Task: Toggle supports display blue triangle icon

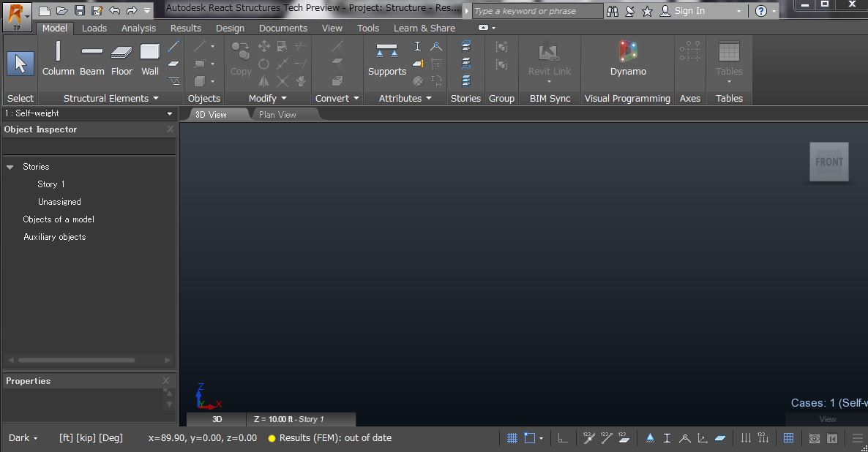Action: [650, 438]
